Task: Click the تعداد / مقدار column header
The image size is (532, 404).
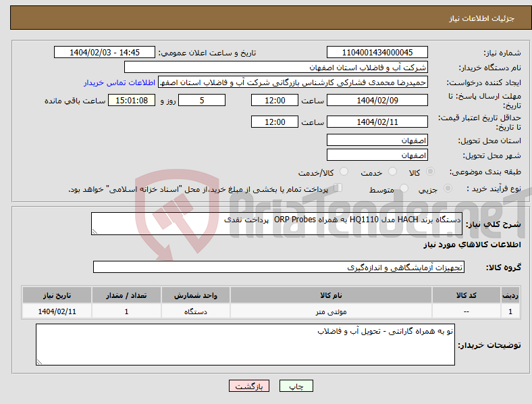Action: [126, 295]
